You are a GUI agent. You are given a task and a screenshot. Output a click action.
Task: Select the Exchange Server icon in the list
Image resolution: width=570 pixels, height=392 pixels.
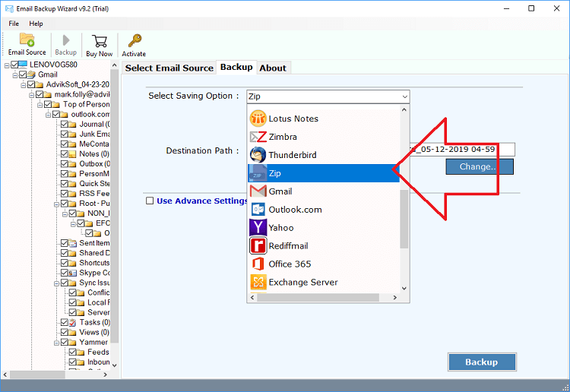(x=258, y=282)
